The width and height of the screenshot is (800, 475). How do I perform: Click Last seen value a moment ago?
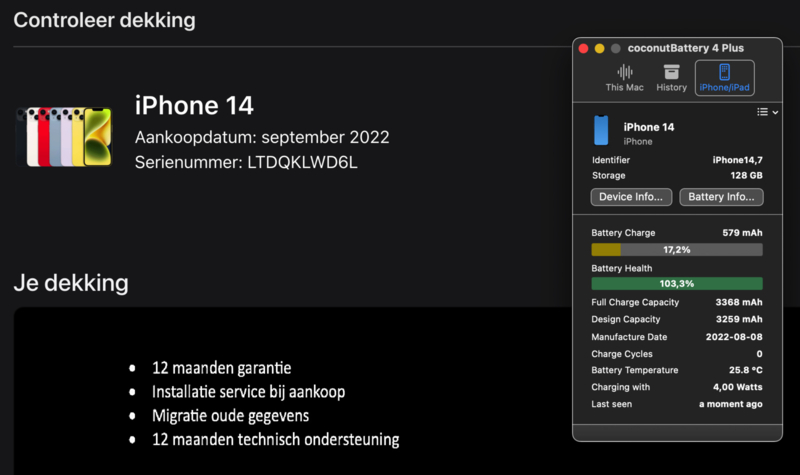731,404
